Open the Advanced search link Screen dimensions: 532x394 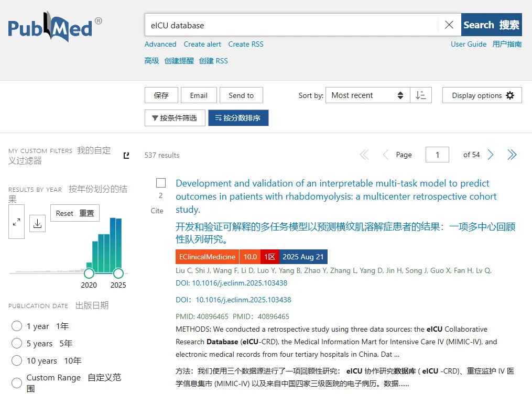[x=160, y=44]
